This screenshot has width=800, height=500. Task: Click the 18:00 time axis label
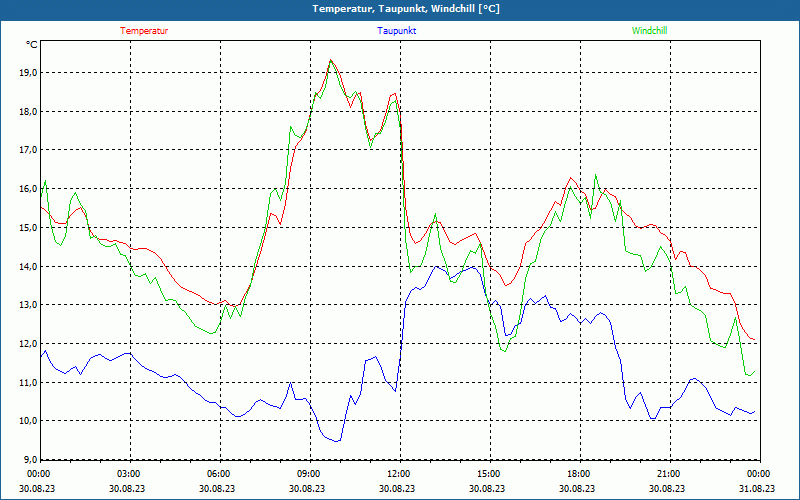click(578, 474)
